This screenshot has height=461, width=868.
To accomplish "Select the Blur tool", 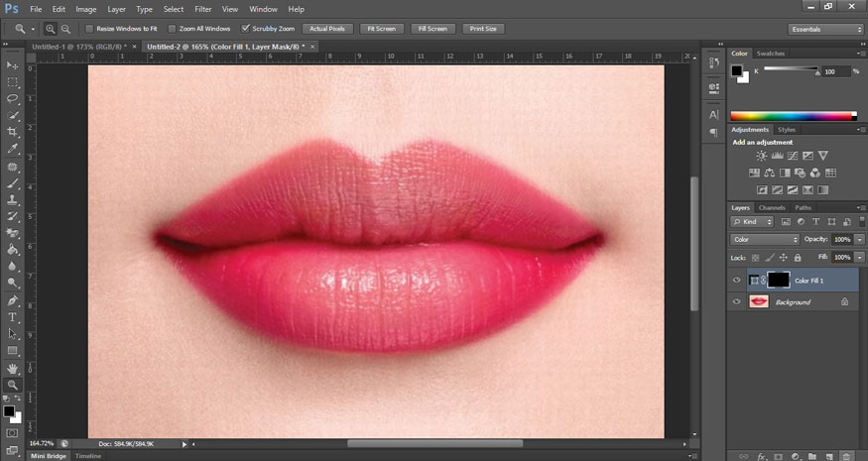I will pos(12,267).
